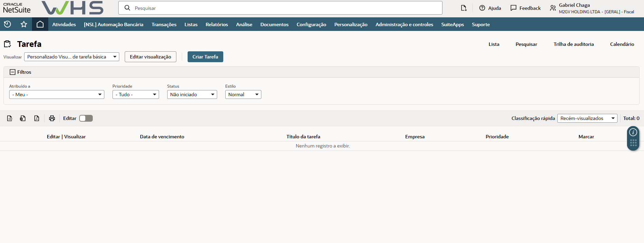Click the Shortcuts star icon
Viewport: 644px width, 243px height.
(24, 24)
